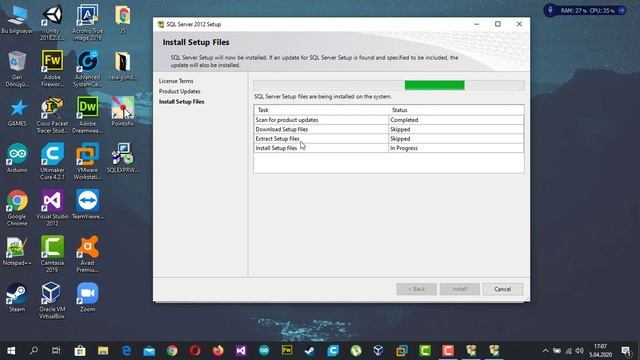Select 'Extract Setup files' task row
640x360 pixels.
[x=389, y=139]
